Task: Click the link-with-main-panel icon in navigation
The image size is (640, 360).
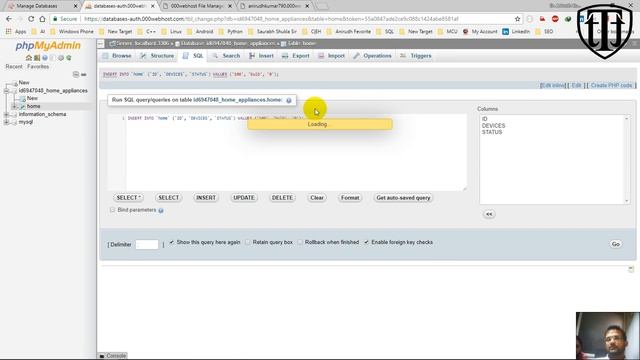Action: (84, 74)
